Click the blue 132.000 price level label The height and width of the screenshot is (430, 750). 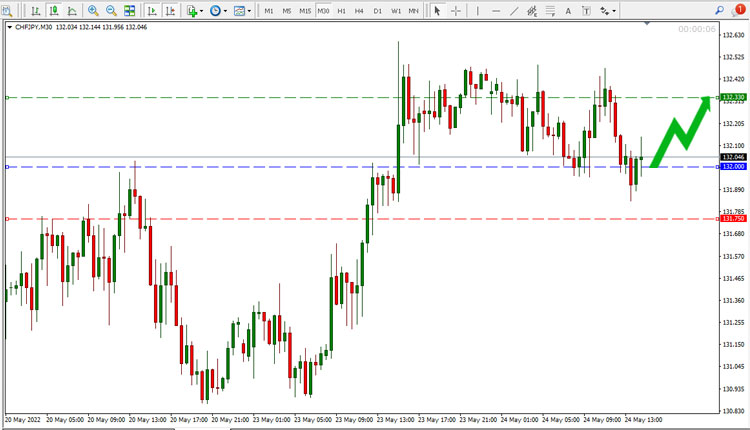(733, 166)
